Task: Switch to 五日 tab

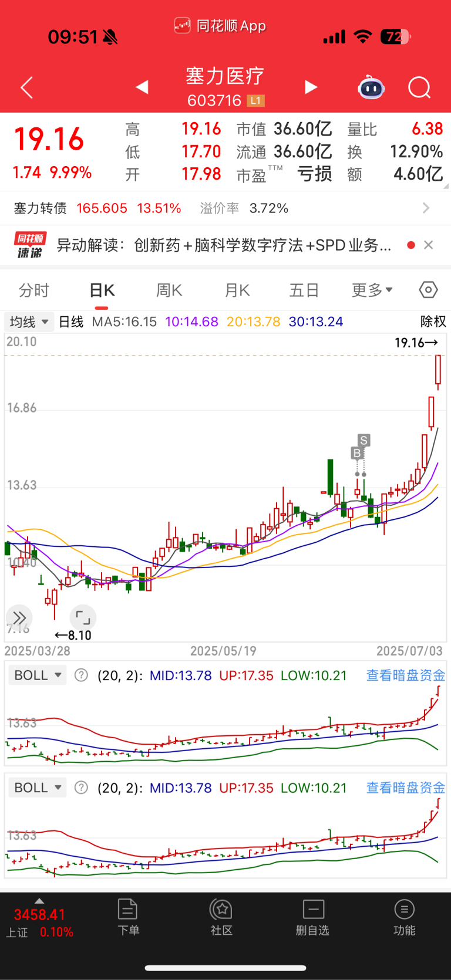Action: click(x=304, y=290)
